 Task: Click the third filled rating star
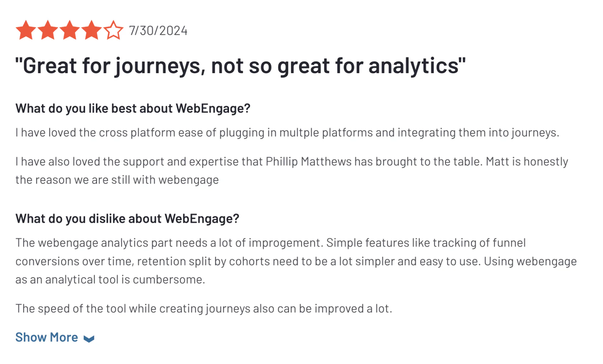point(70,30)
